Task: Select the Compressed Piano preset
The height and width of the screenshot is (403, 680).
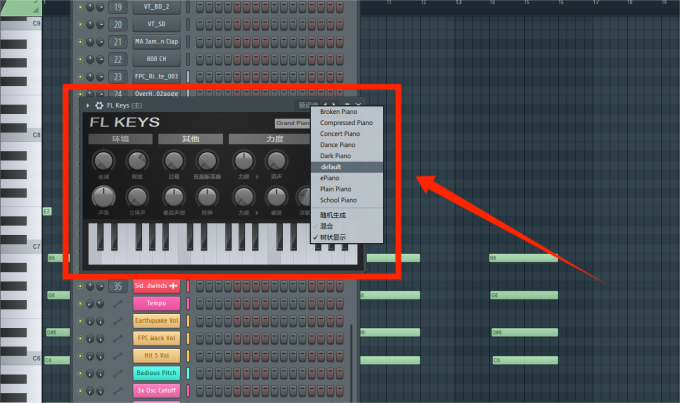Action: (347, 123)
